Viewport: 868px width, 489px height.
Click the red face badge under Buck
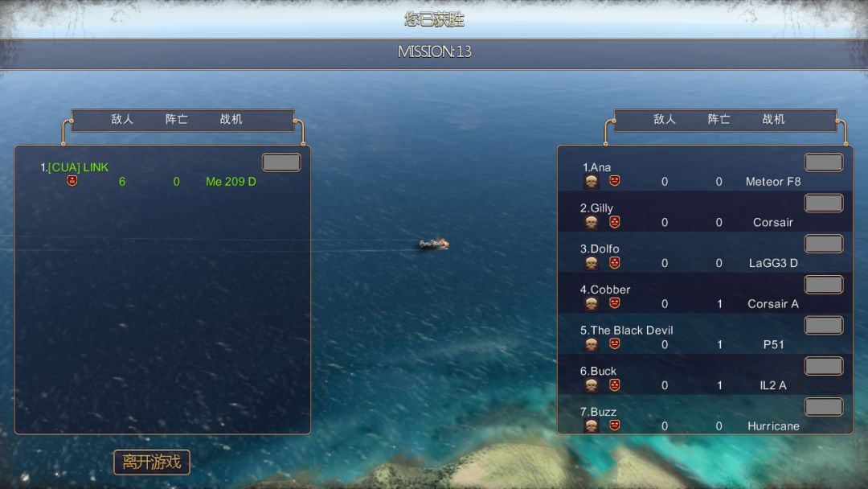615,385
